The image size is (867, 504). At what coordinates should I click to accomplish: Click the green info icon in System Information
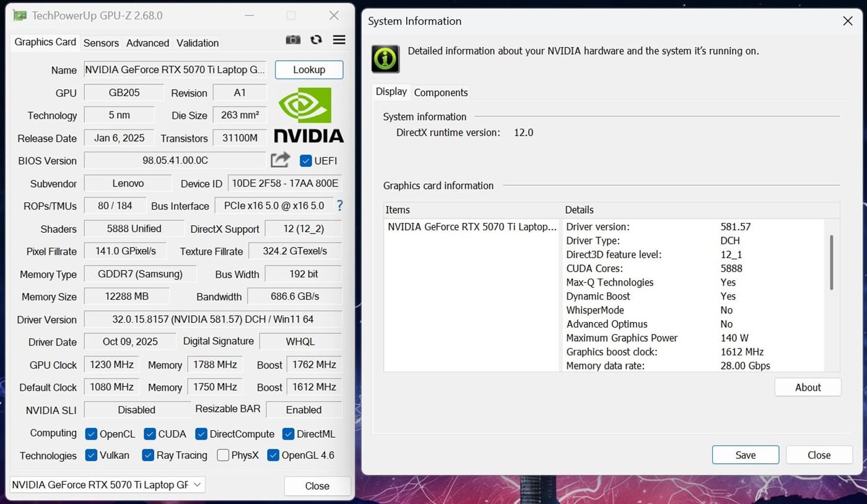click(x=384, y=59)
